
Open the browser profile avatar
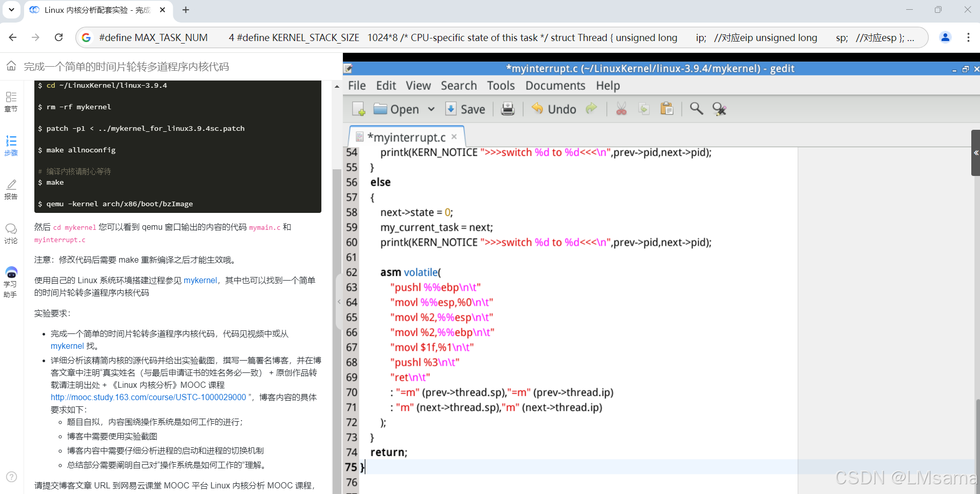click(945, 37)
